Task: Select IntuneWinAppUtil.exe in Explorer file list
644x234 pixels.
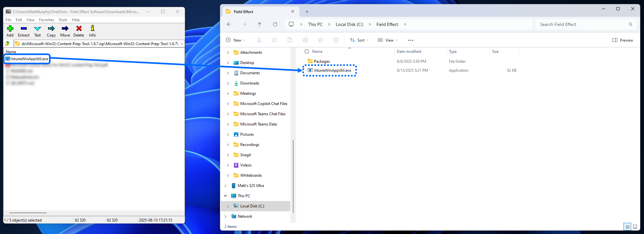Action: 329,70
